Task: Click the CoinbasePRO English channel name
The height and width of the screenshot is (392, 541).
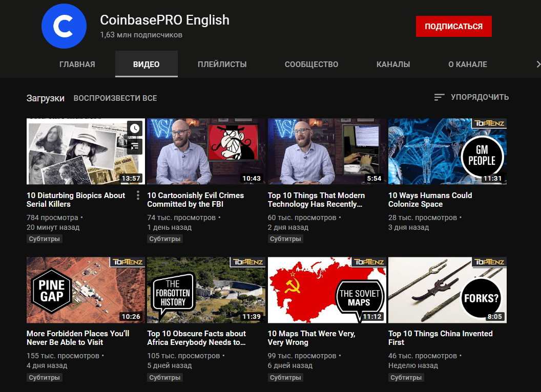Action: click(x=165, y=20)
